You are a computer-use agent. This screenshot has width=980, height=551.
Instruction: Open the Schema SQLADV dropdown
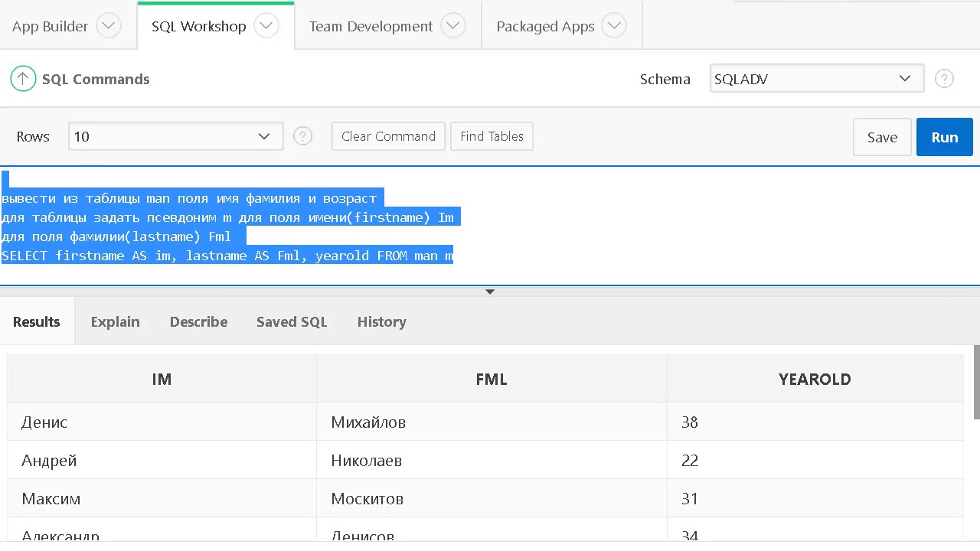click(816, 79)
